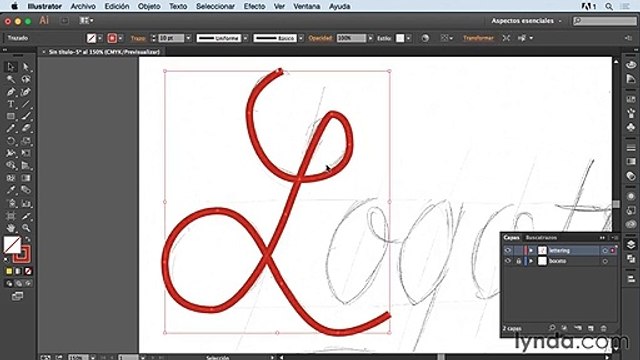The height and width of the screenshot is (360, 640).
Task: Open the Change Screen Mode button
Action: point(17,296)
